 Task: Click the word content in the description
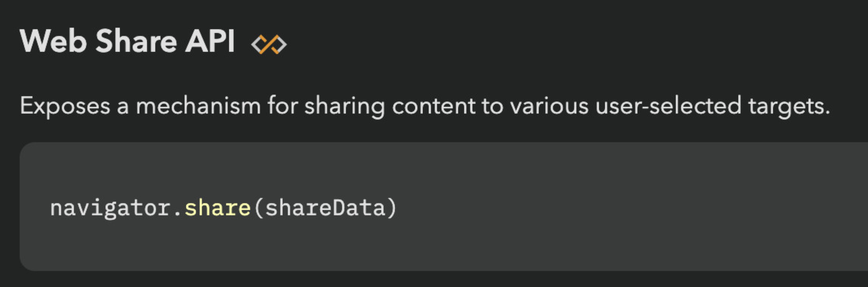point(433,107)
